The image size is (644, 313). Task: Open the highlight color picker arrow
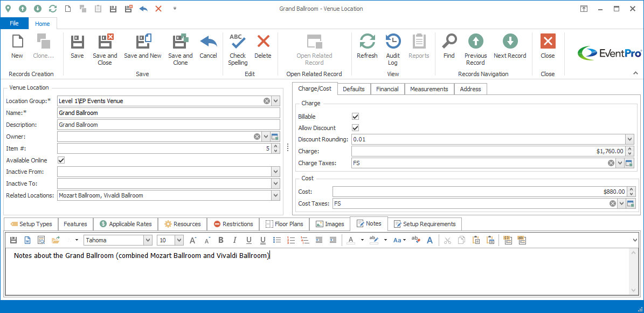(385, 240)
